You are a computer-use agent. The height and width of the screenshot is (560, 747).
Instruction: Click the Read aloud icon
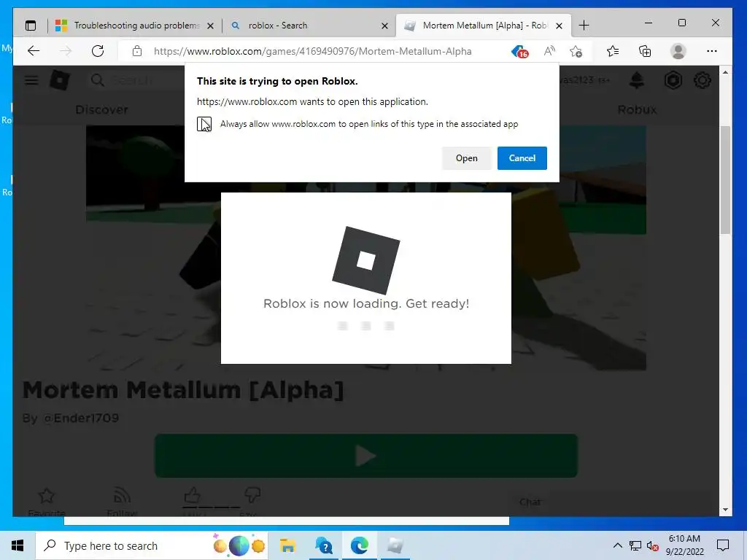click(x=549, y=51)
